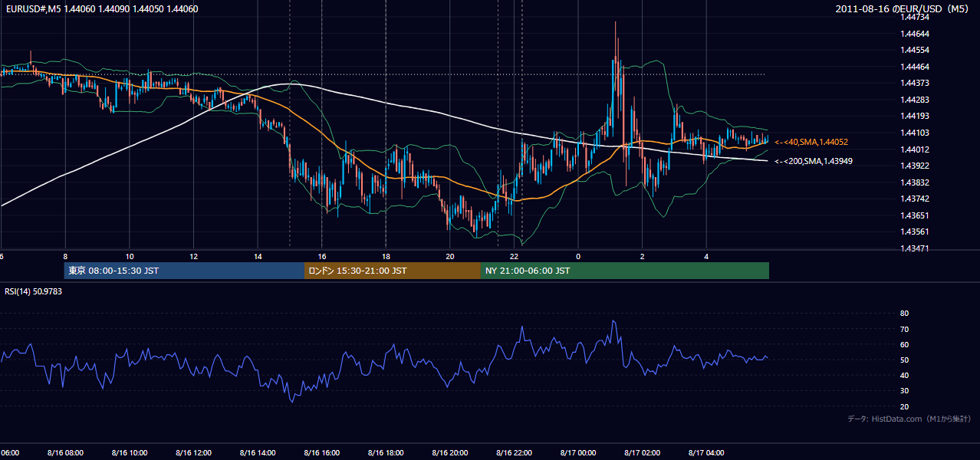Screen dimensions: 980x460
Task: Click the RSI 40 level label
Action: tap(904, 375)
